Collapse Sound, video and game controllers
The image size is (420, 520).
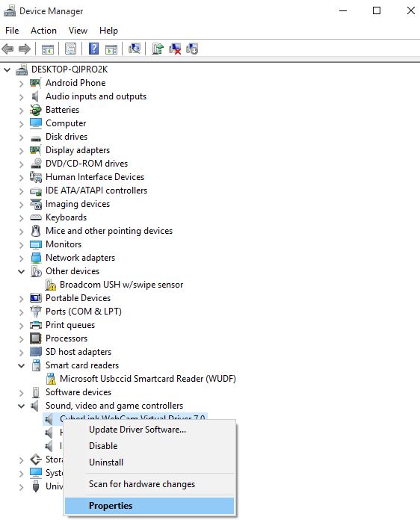tap(21, 406)
